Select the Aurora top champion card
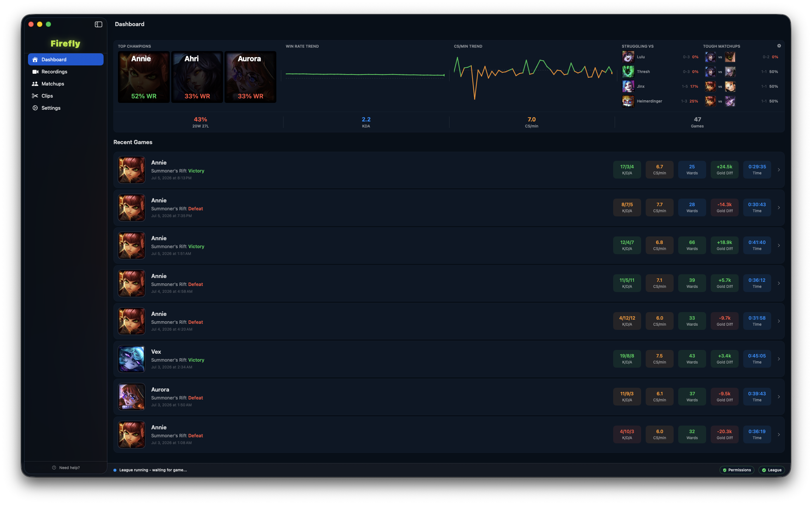 250,77
